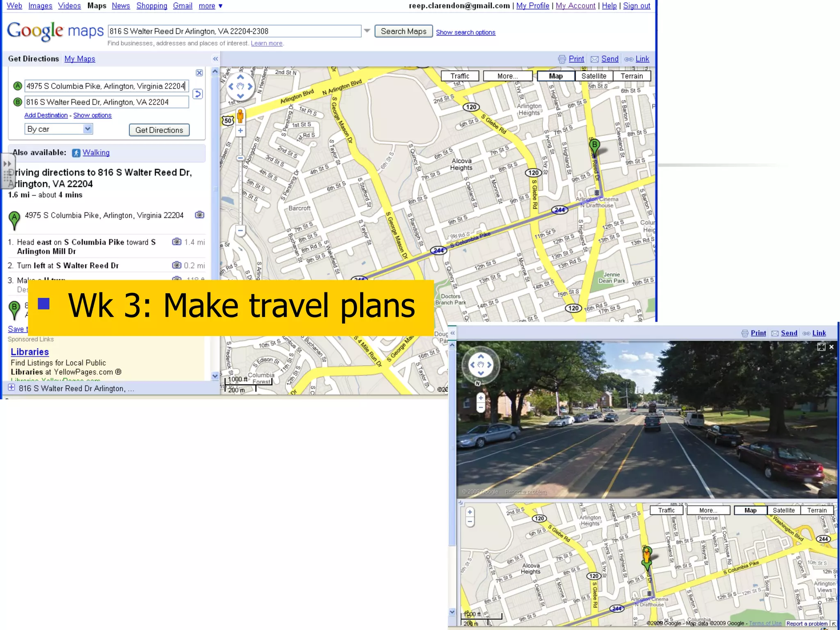The image size is (840, 630).
Task: Click Add Destination link
Action: (x=46, y=115)
